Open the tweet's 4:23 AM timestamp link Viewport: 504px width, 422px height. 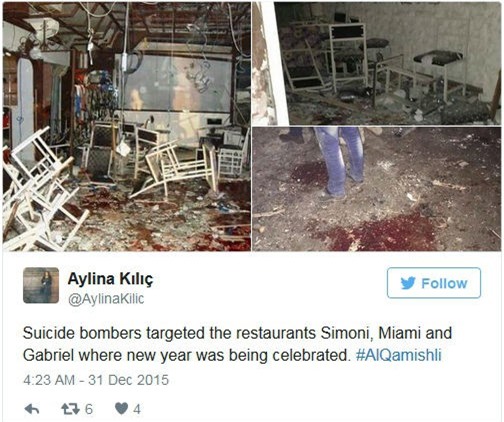point(49,380)
